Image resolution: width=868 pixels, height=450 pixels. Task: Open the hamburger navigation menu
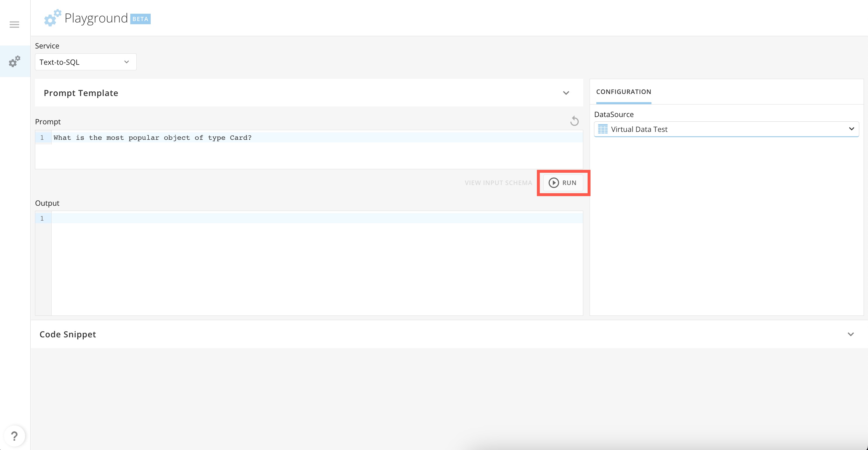point(14,24)
